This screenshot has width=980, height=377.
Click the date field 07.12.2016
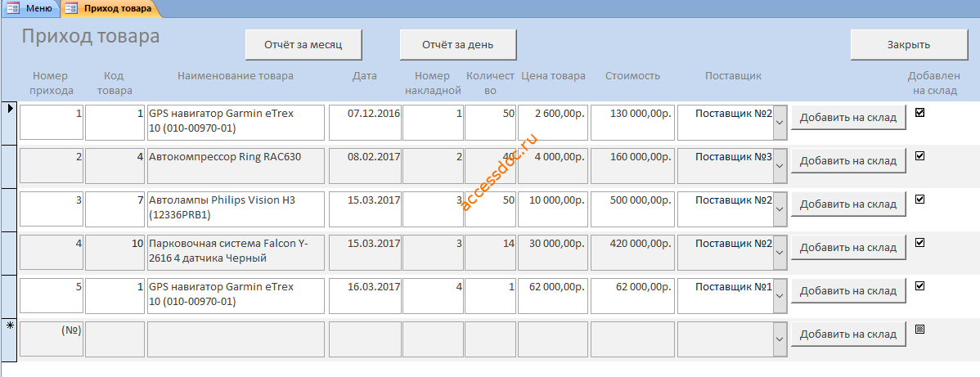(366, 123)
